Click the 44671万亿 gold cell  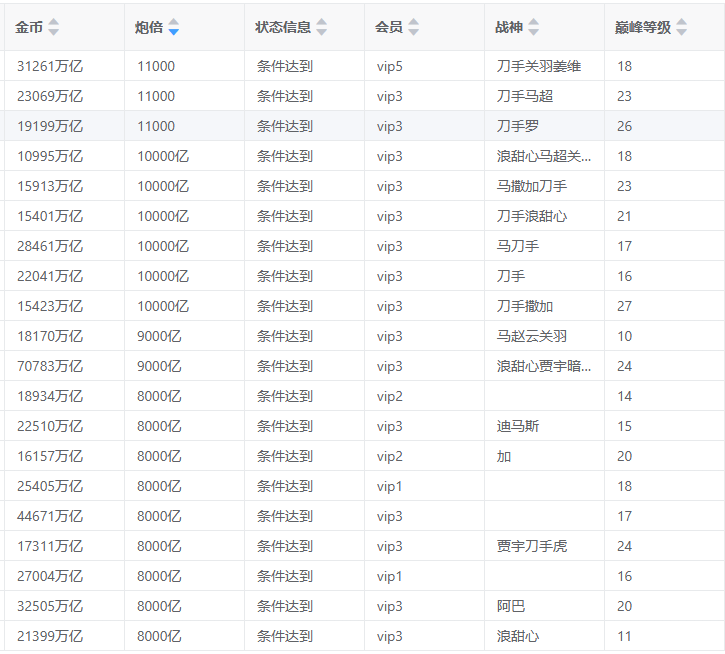pos(50,516)
